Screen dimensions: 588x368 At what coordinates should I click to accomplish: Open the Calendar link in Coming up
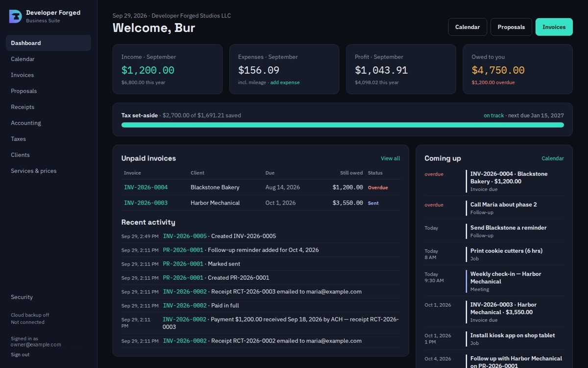click(x=553, y=158)
